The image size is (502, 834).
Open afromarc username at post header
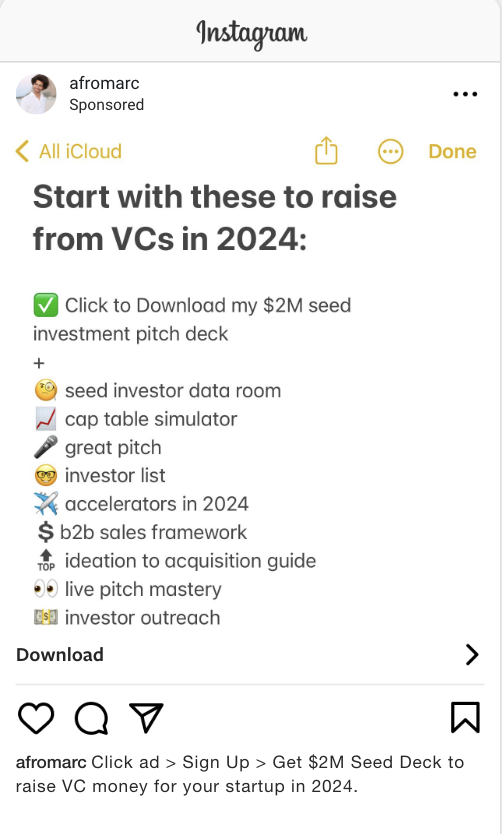pyautogui.click(x=104, y=84)
